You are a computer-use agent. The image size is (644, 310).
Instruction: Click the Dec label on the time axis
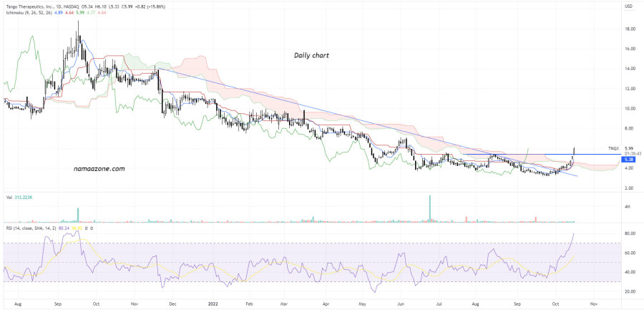[172, 306]
